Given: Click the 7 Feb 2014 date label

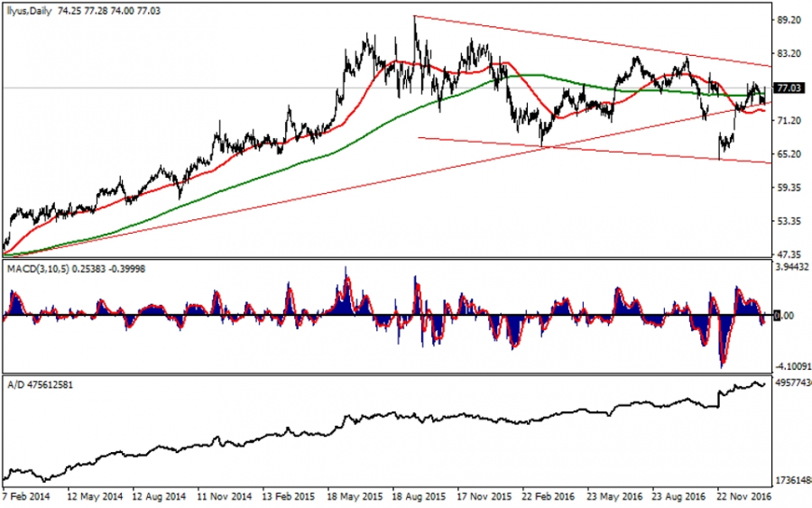Looking at the screenshot, I should pyautogui.click(x=27, y=496).
